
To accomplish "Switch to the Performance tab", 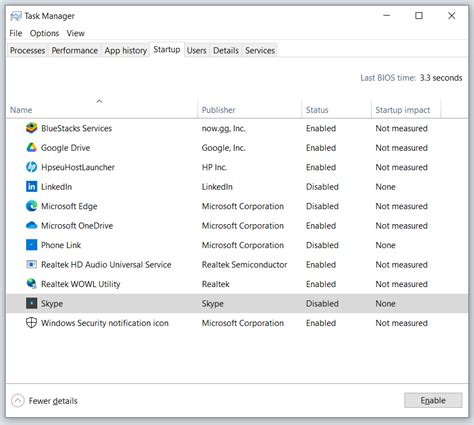I will [x=75, y=50].
